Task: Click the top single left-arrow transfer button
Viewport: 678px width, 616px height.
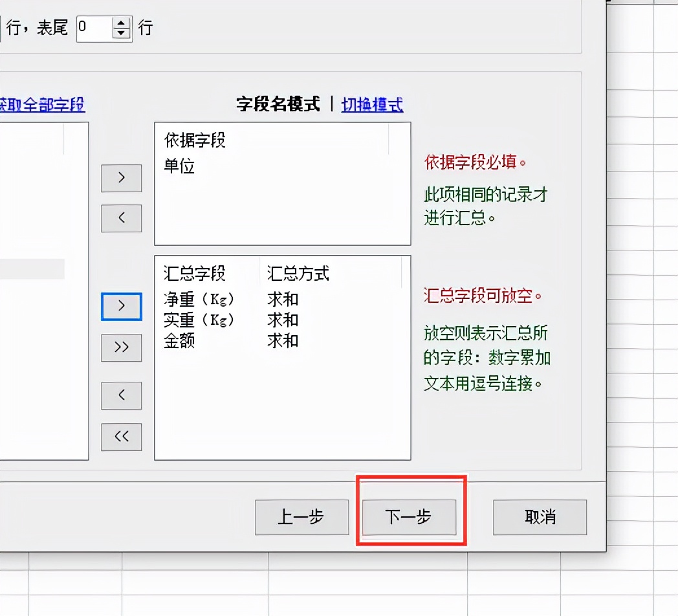Action: pyautogui.click(x=121, y=218)
